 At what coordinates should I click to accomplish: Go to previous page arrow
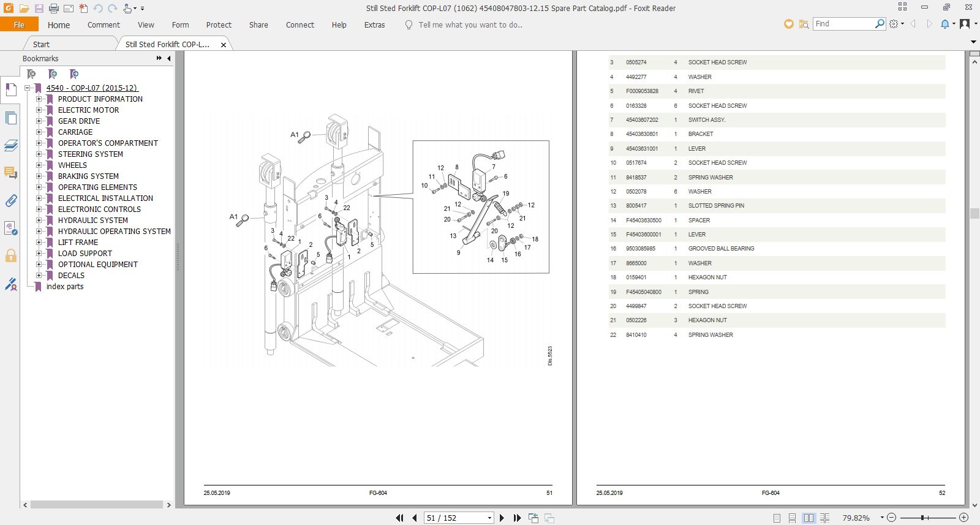click(415, 518)
